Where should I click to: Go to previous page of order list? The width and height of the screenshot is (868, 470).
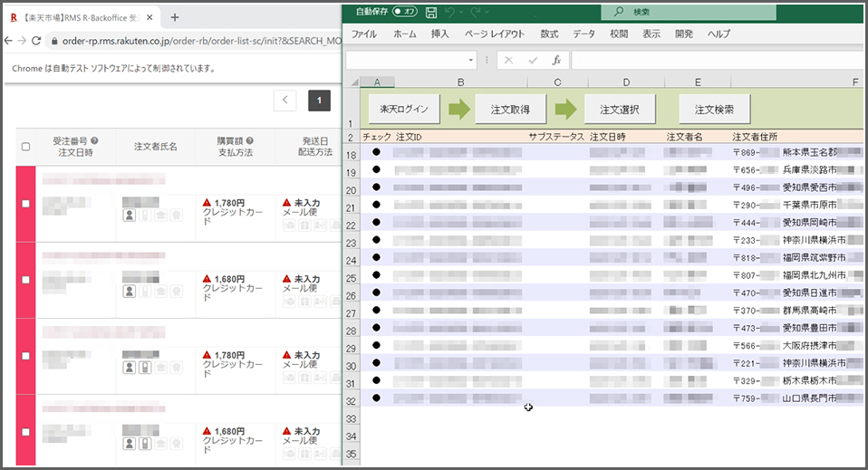285,101
